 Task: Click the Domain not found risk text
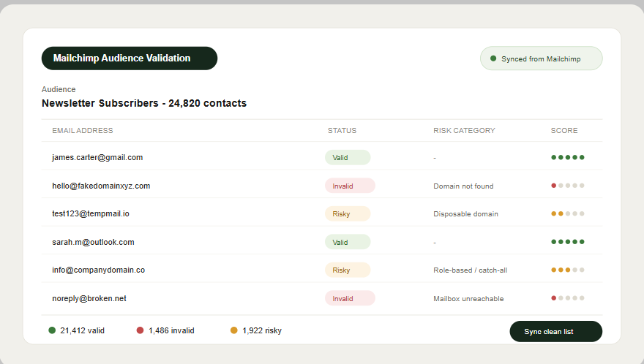[463, 186]
